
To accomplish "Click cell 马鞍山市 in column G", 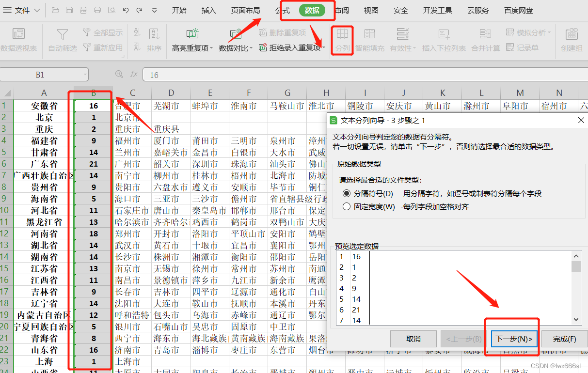I will [287, 106].
